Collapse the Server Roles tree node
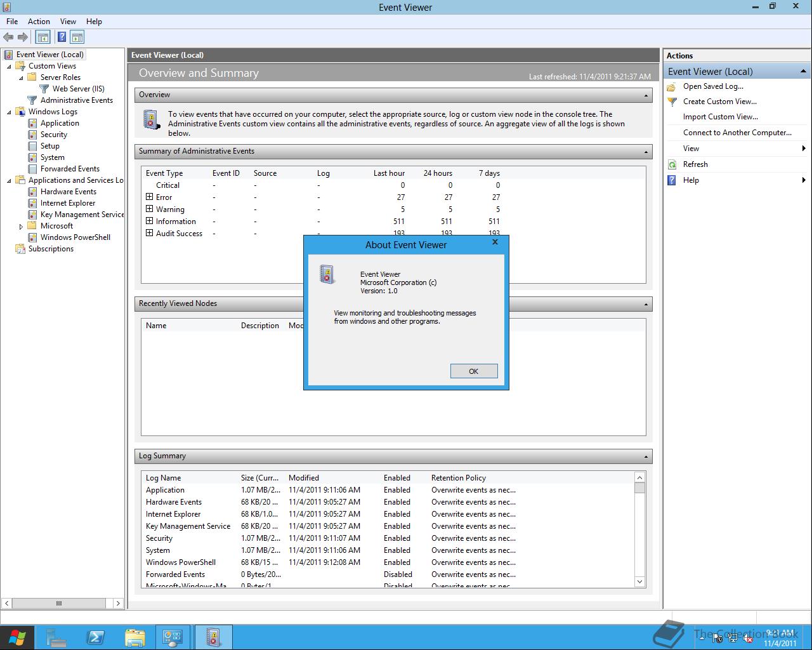 pyautogui.click(x=21, y=77)
